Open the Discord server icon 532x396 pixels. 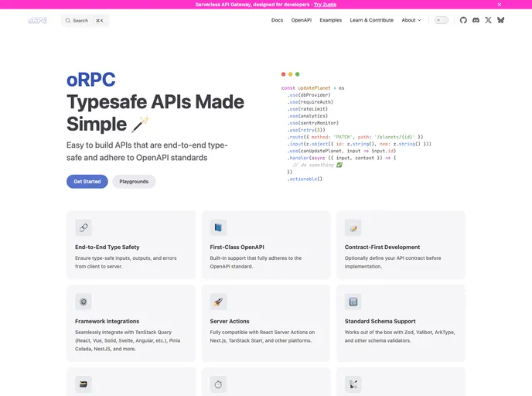click(476, 20)
